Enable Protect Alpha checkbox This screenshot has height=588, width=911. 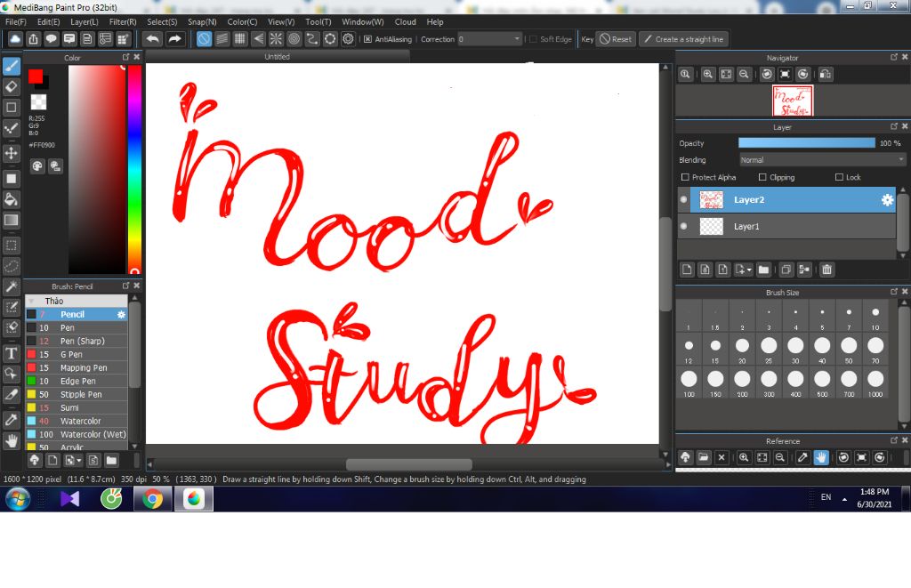coord(685,177)
